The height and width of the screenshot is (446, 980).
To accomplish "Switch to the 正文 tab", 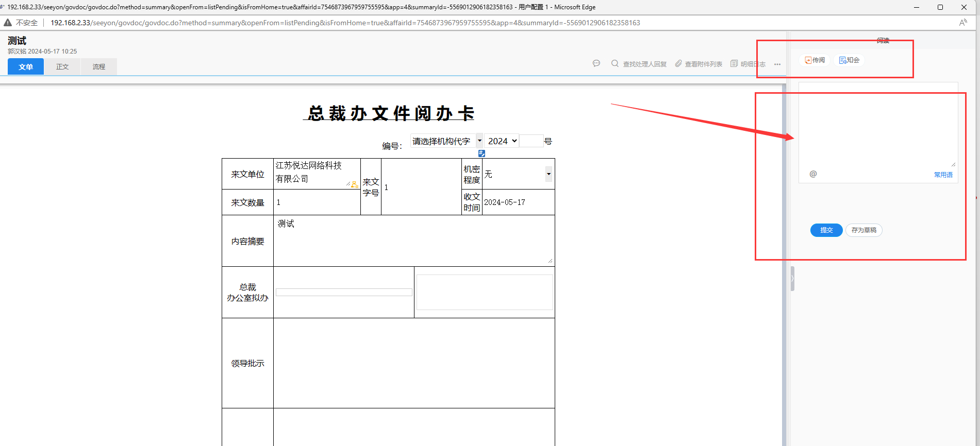I will tap(62, 67).
